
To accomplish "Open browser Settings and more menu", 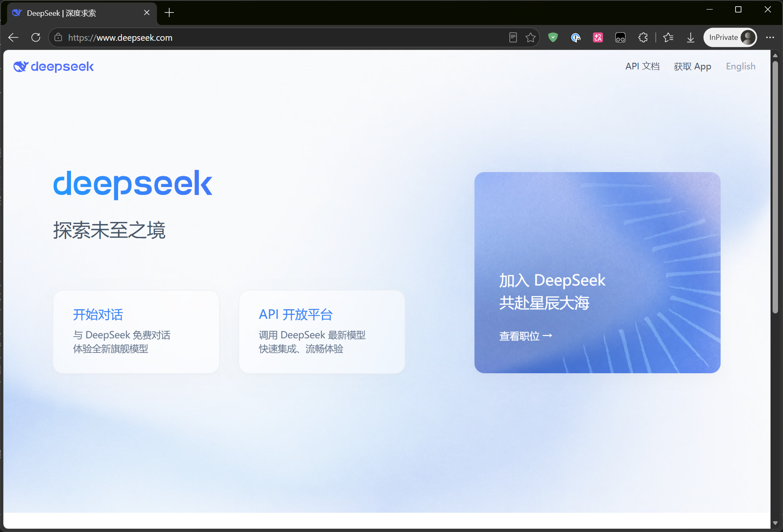I will tap(770, 37).
